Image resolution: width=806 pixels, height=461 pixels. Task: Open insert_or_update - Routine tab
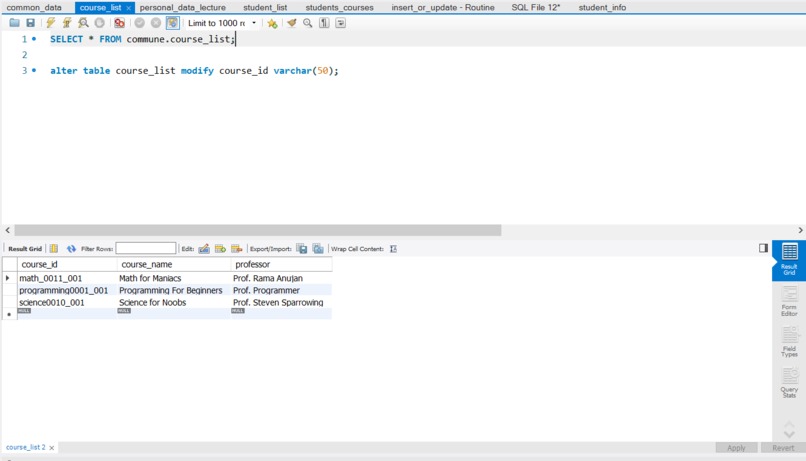coord(443,7)
